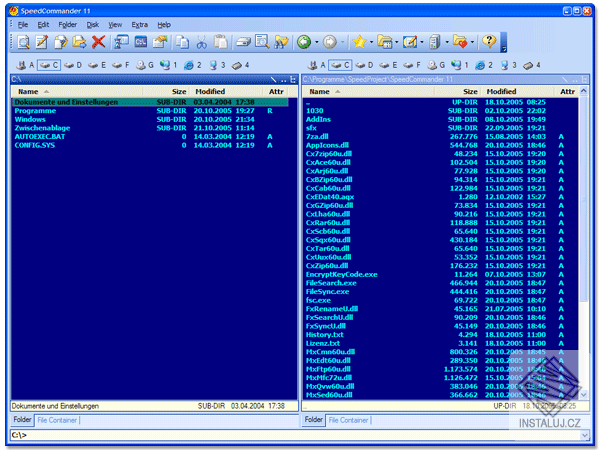
Task: Click the clipboard Paste icon
Action: (x=221, y=42)
